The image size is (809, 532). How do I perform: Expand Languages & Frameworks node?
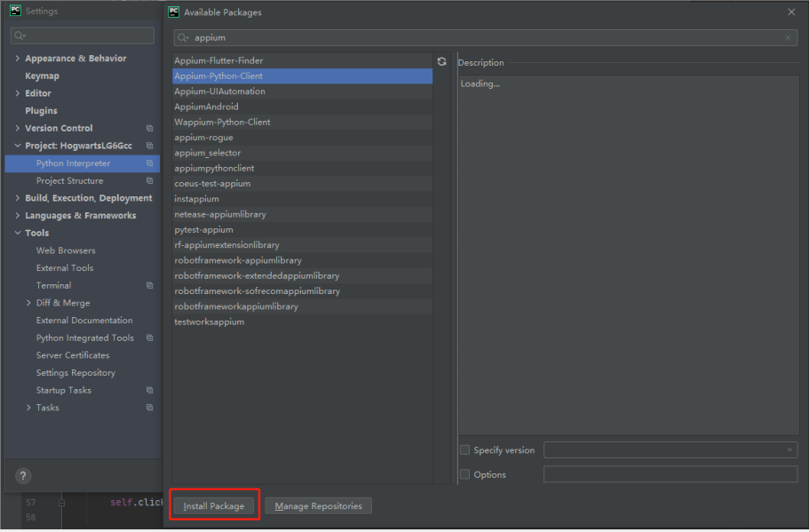click(18, 216)
